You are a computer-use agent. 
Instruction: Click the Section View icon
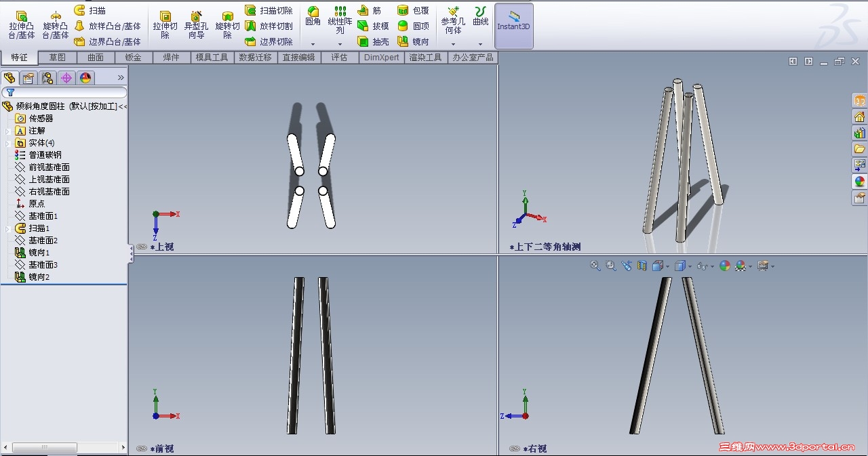[642, 266]
